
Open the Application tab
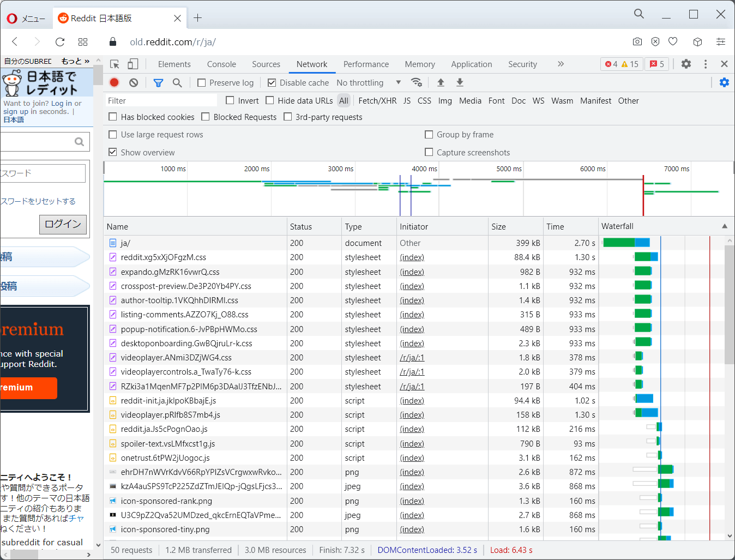click(x=472, y=64)
